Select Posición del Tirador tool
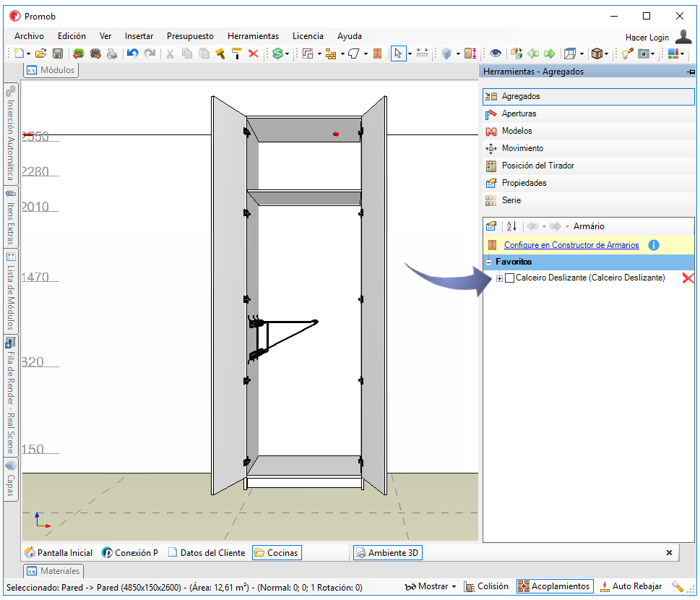The height and width of the screenshot is (600, 700). point(589,166)
